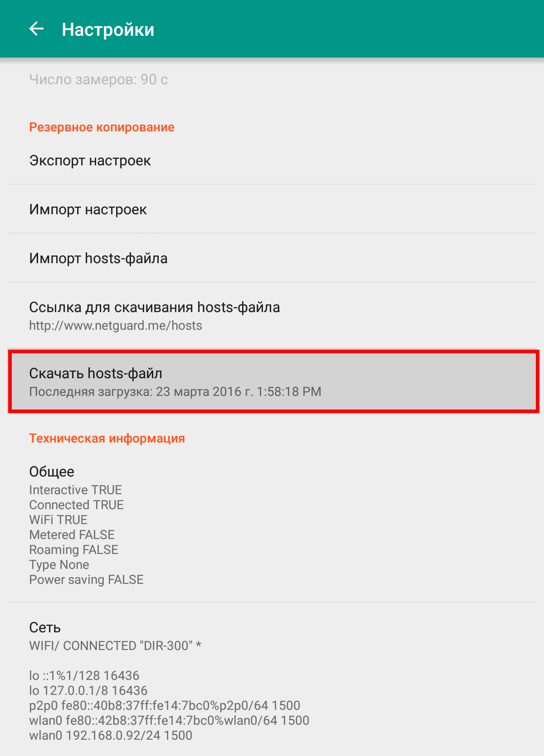The image size is (544, 756).
Task: Click the http://www.netguard.me/hosts URL text
Action: [116, 326]
